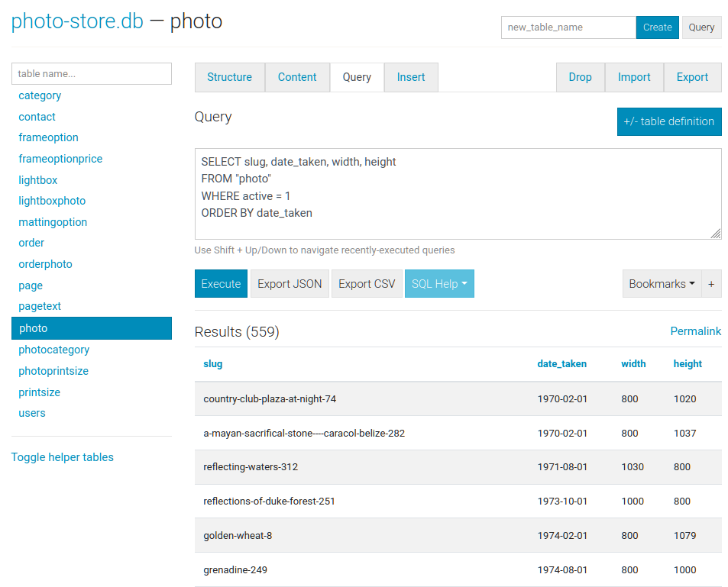Toggle the table definition display

(668, 121)
